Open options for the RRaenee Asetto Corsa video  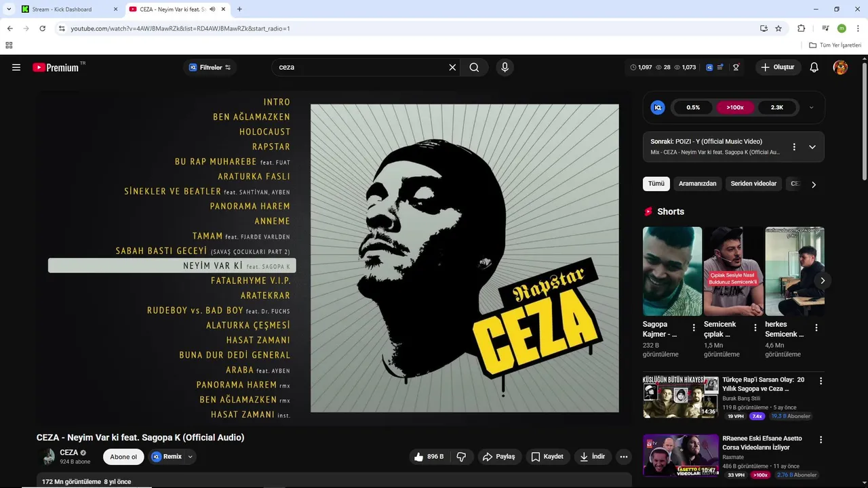pos(821,440)
